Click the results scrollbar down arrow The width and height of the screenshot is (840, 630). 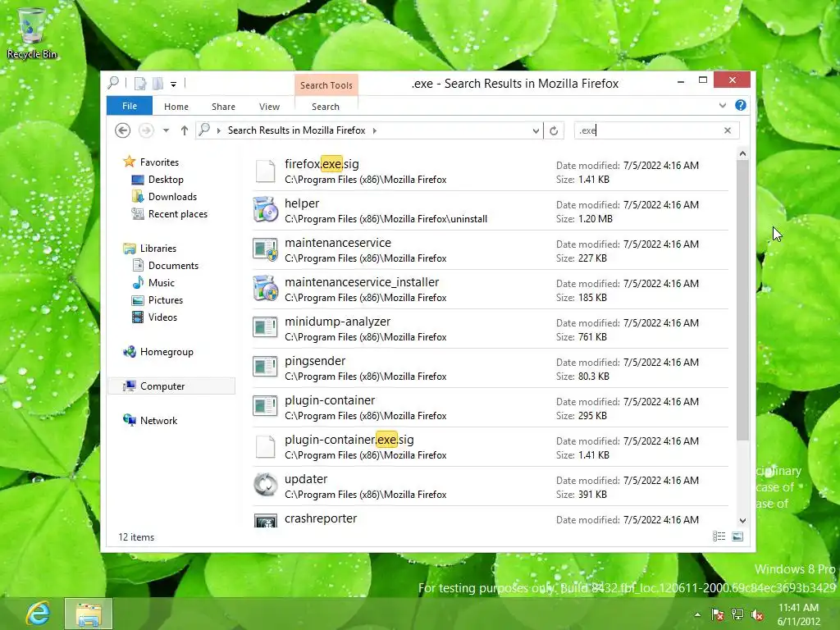pos(742,520)
